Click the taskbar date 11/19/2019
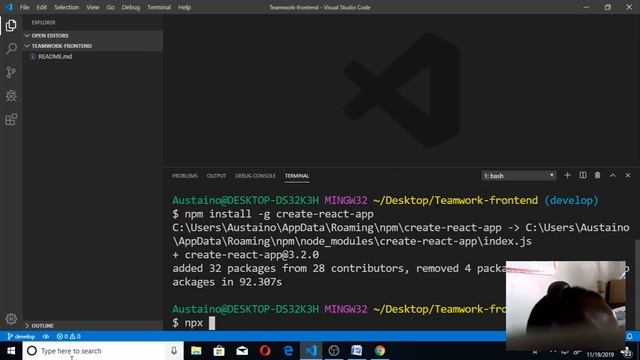Image resolution: width=640 pixels, height=360 pixels. pos(600,355)
